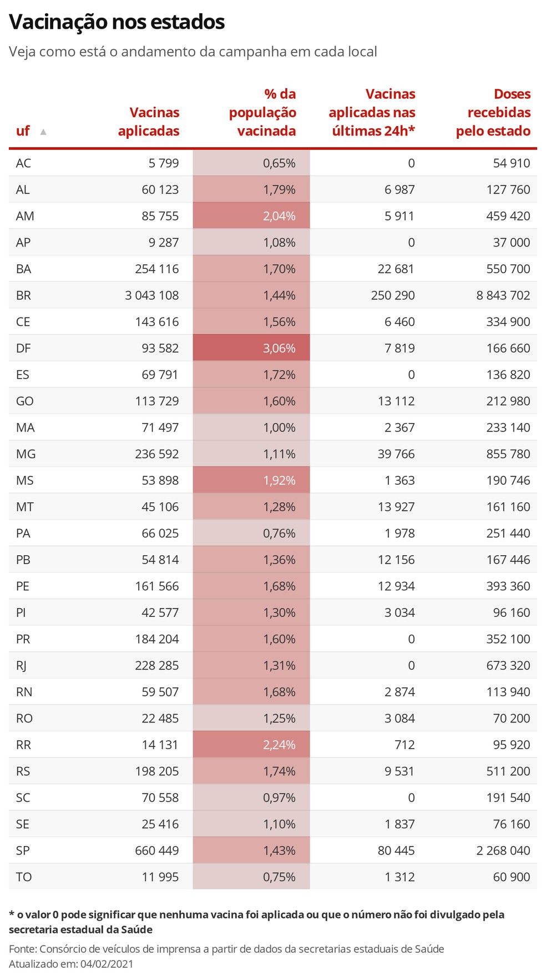The height and width of the screenshot is (980, 546).
Task: Select BR doses received 8 843 702
Action: coord(503,295)
